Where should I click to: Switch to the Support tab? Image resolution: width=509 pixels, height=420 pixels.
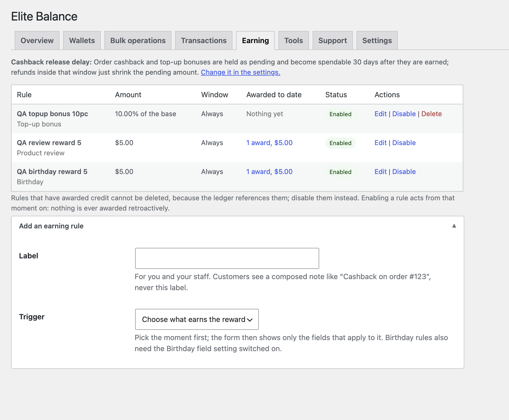coord(333,40)
